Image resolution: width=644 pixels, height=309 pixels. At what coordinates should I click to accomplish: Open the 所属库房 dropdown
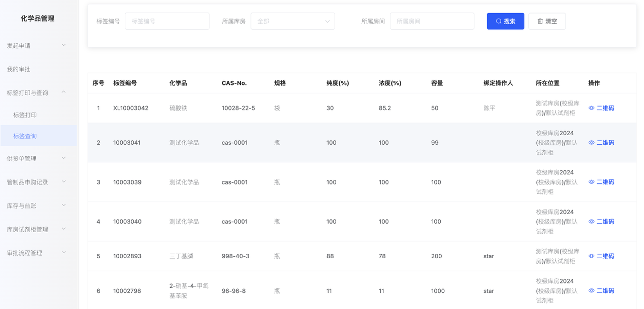(293, 21)
